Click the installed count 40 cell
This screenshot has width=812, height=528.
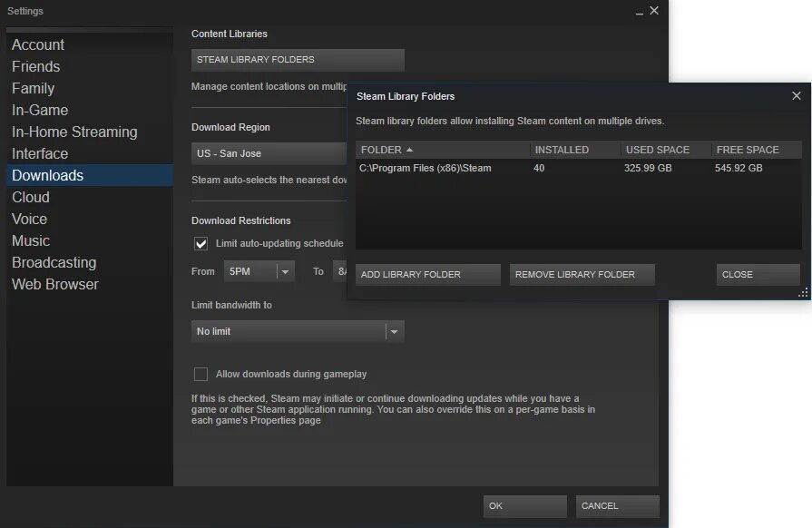click(x=539, y=168)
